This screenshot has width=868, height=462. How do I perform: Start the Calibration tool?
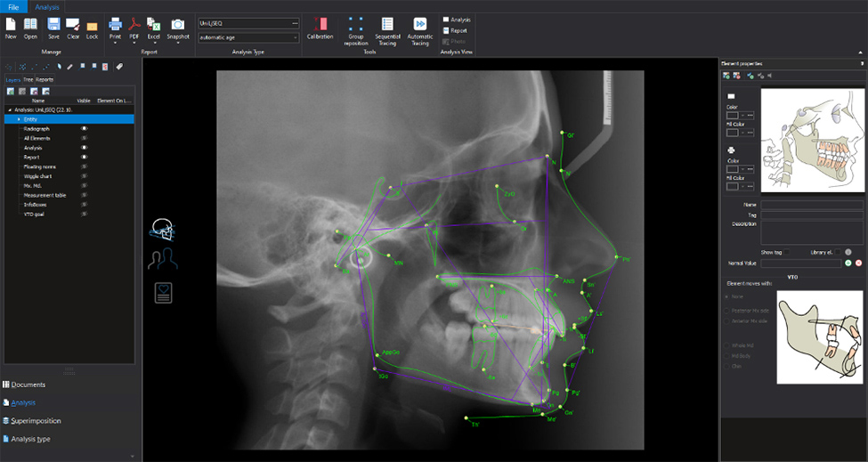(x=320, y=27)
